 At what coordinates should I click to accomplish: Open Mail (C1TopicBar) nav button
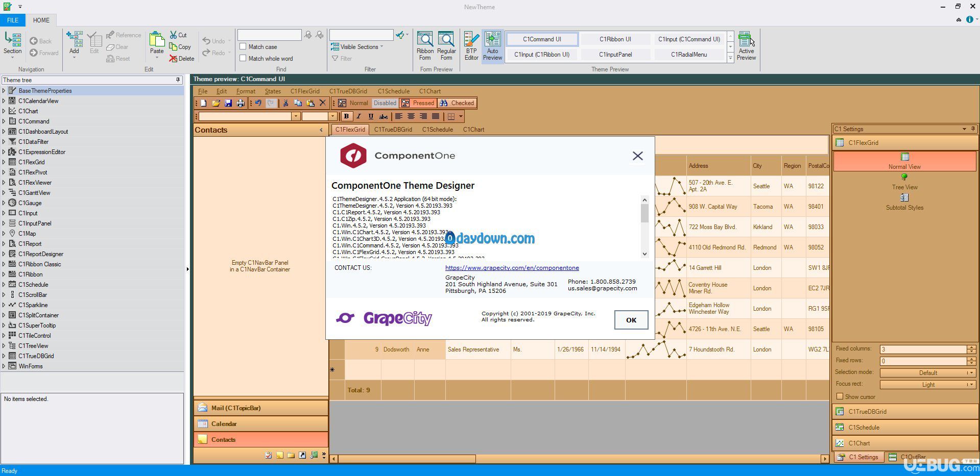[261, 408]
